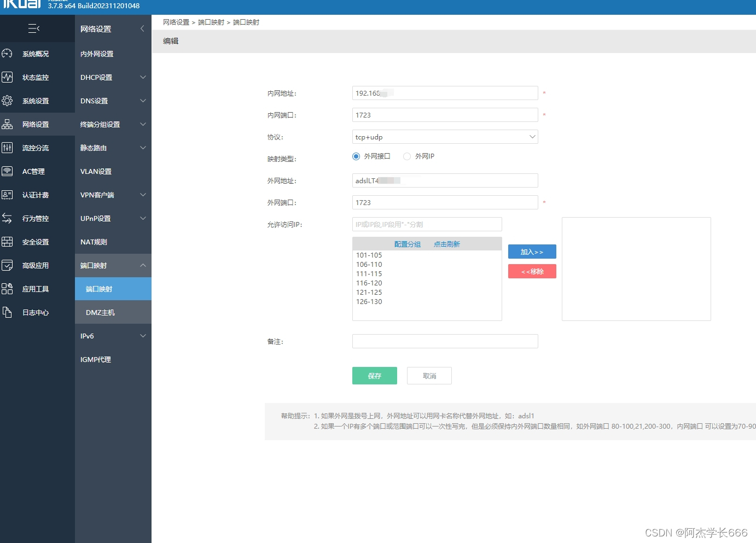Click the 保存 save button

[x=375, y=376]
